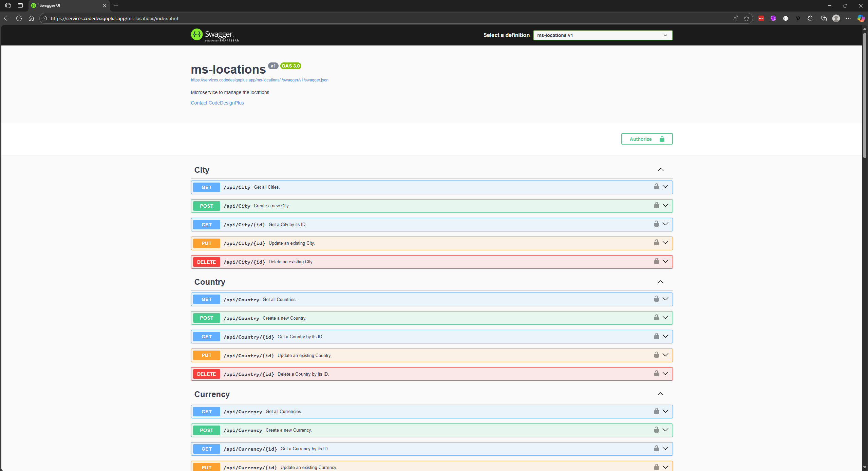Click the OAS 3.0 version badge
Image resolution: width=868 pixels, height=471 pixels.
click(291, 66)
